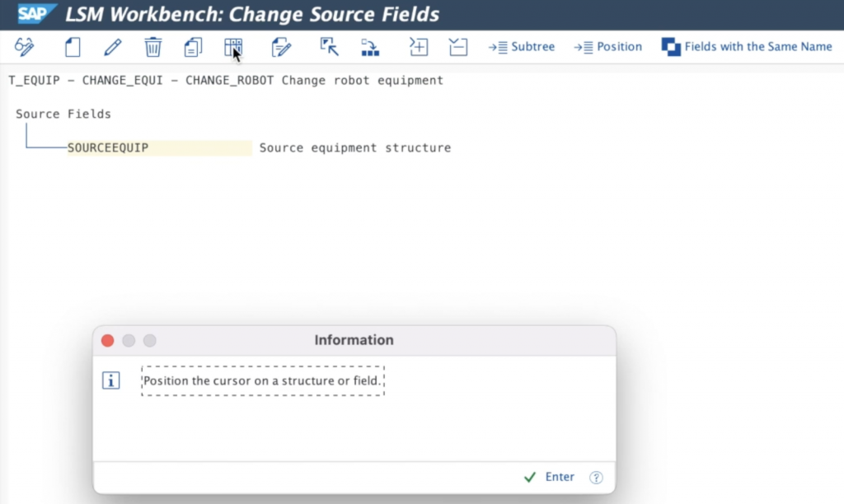Click the Table Maintenance grid icon

pos(233,47)
